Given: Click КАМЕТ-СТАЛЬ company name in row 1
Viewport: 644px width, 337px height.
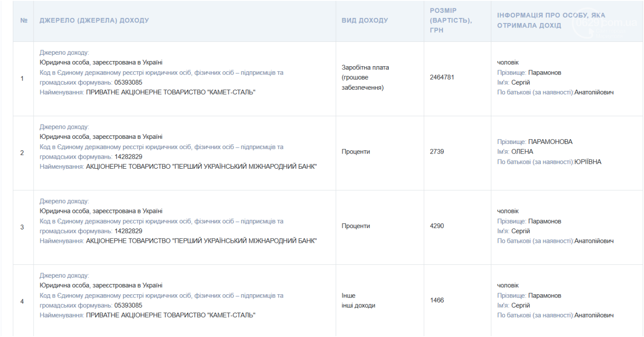Looking at the screenshot, I should pyautogui.click(x=171, y=92).
